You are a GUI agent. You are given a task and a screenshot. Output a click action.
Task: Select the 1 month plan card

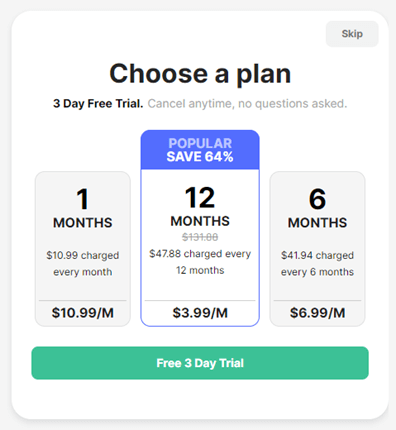click(83, 249)
